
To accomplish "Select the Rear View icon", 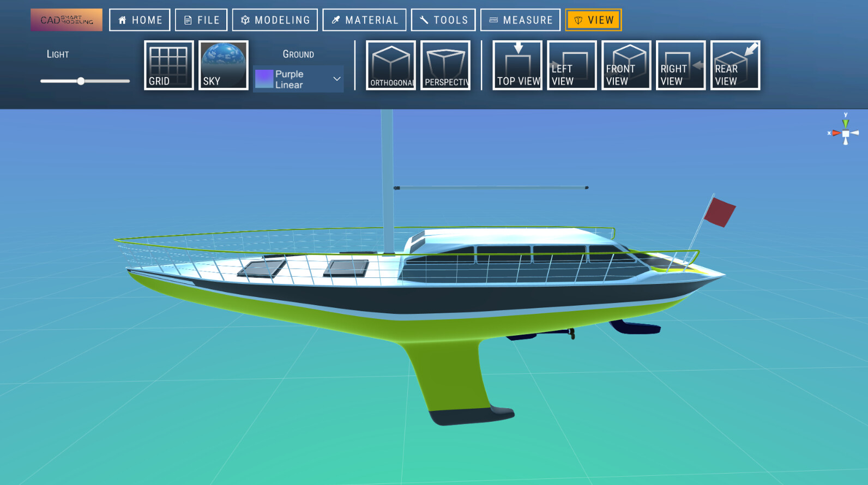I will point(735,65).
